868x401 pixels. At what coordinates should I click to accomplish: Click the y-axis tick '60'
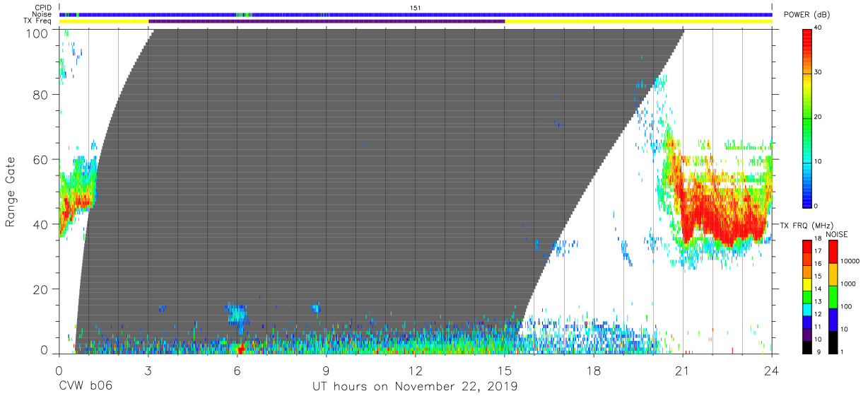point(42,159)
